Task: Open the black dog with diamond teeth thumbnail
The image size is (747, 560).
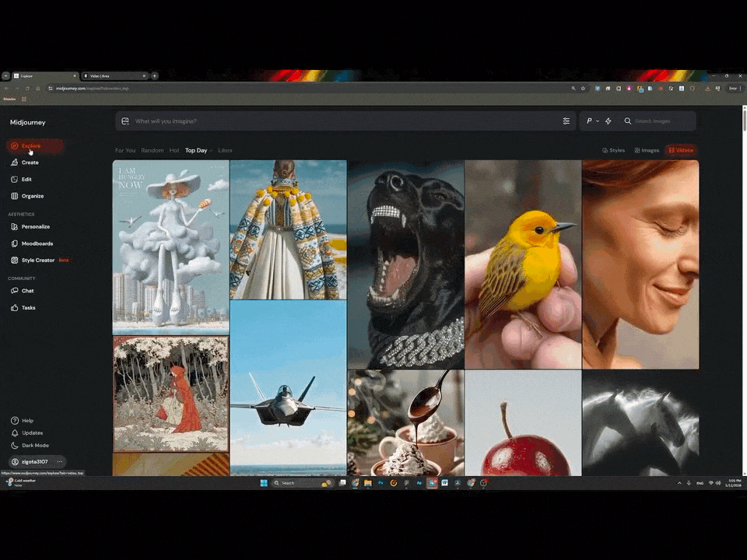Action: pyautogui.click(x=406, y=264)
